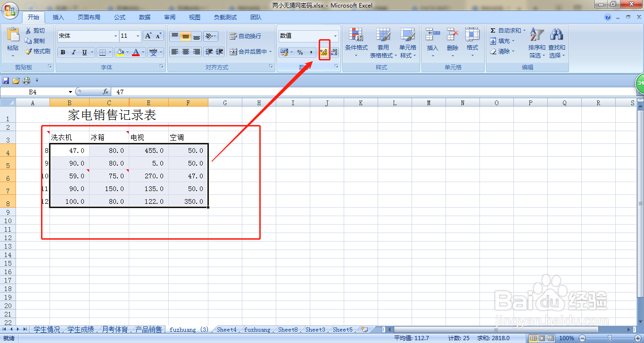Click the decrease decimal places icon

coord(334,52)
